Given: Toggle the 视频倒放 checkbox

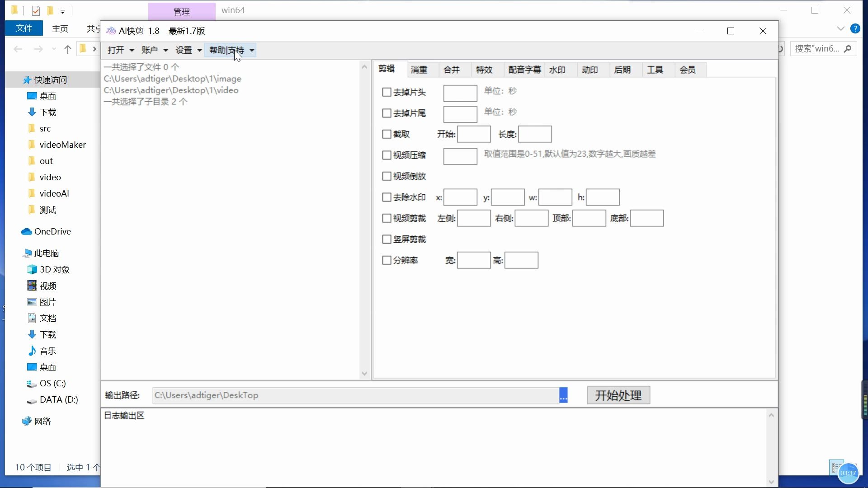Looking at the screenshot, I should click(x=387, y=176).
